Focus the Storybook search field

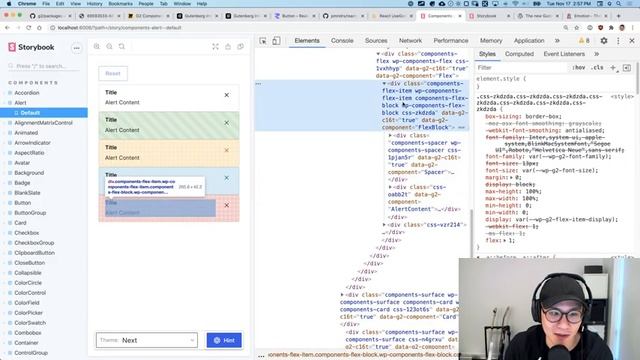point(44,66)
